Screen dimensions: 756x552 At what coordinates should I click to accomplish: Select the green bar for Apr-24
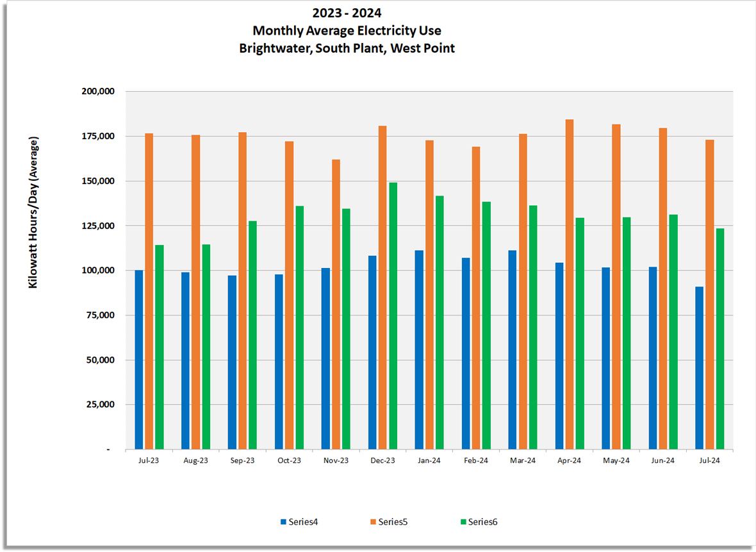tap(580, 333)
